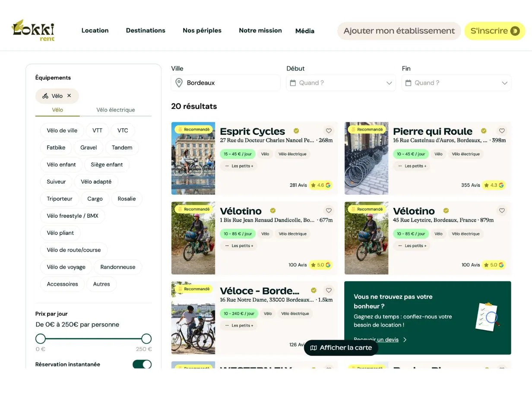Viewport: 532px width, 401px height.
Task: Select the VTC filter chip
Action: [123, 130]
